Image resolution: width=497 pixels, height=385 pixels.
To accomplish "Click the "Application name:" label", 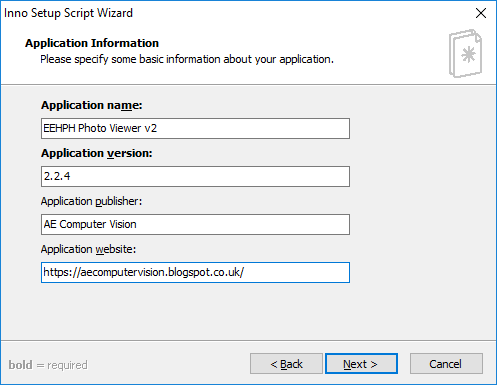I will coord(92,105).
